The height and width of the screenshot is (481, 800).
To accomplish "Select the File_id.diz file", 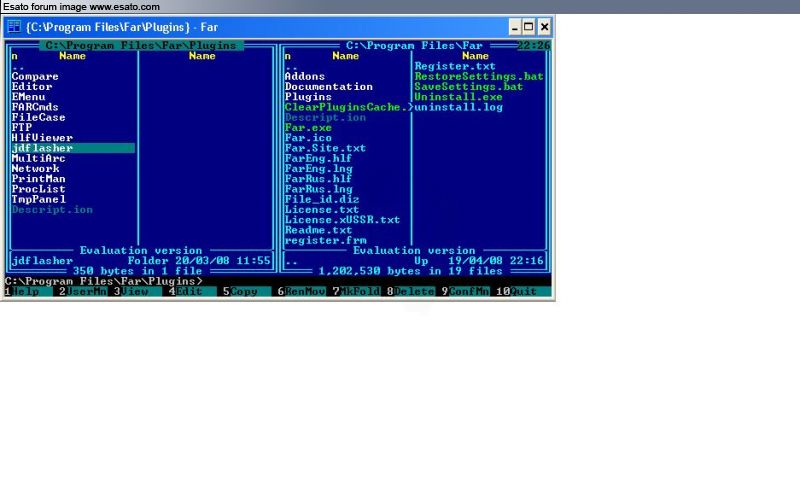I will (322, 199).
